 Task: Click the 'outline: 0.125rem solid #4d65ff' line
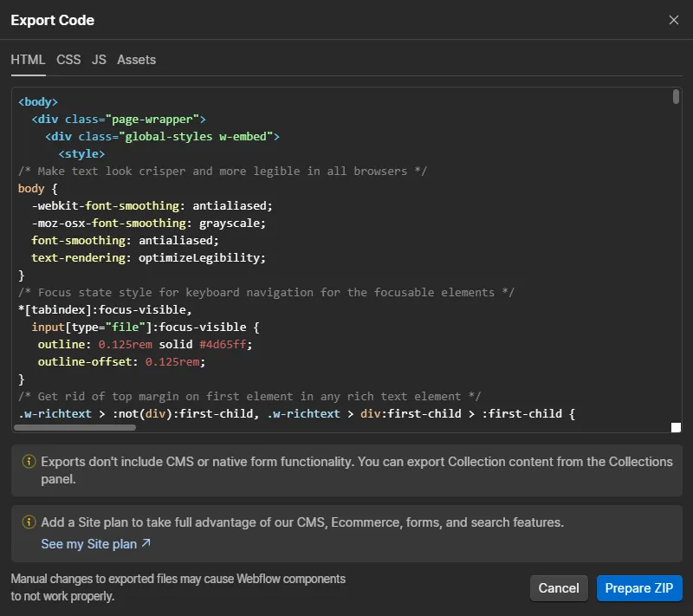click(145, 344)
